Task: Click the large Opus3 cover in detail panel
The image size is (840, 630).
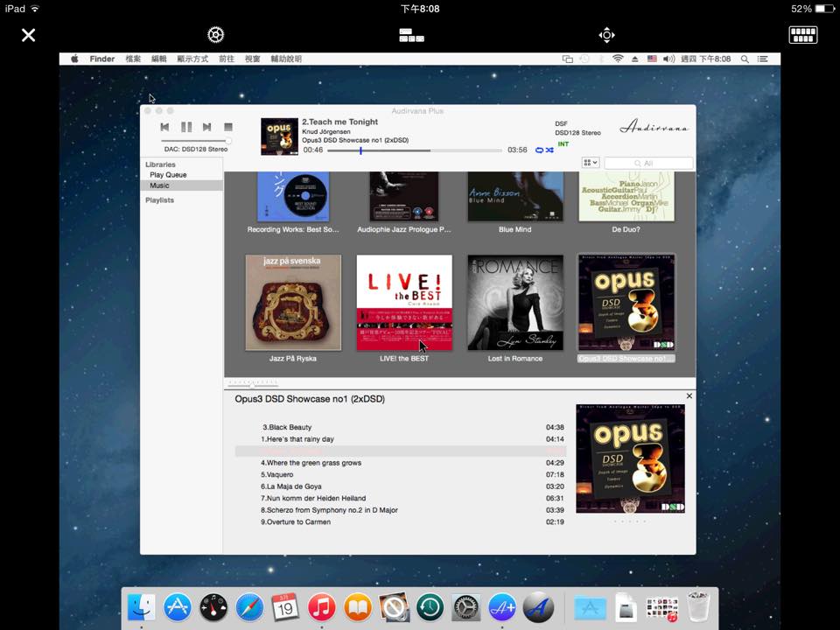Action: 630,459
